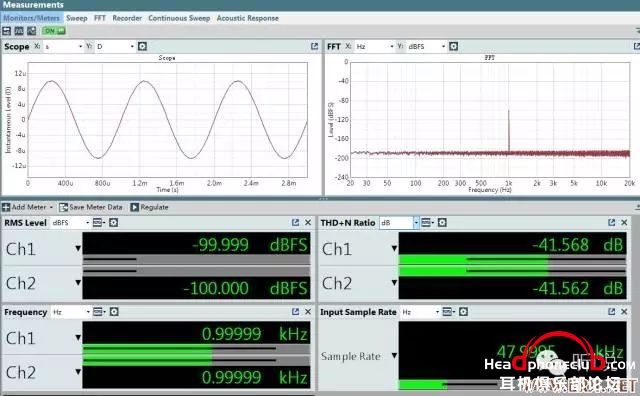
Task: Open Scope panel settings gear icon
Action: click(142, 46)
